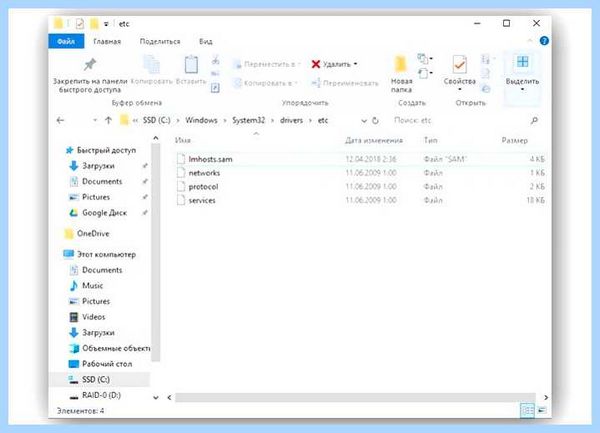Viewport: 600px width, 433px height.
Task: Select Этот компьютер in the sidebar
Action: [99, 254]
